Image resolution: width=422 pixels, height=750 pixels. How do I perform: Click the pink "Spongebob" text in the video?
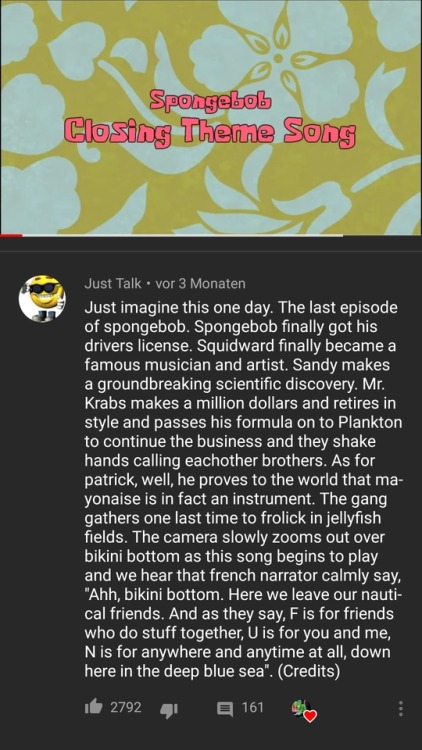pyautogui.click(x=211, y=99)
